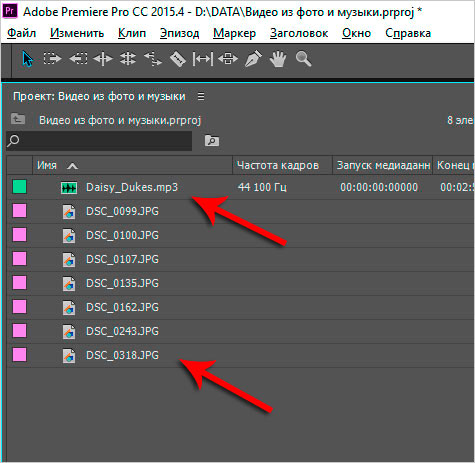Screen dimensions: 475x463
Task: Click the image file icon of DSC_0318.JPG
Action: coord(69,356)
